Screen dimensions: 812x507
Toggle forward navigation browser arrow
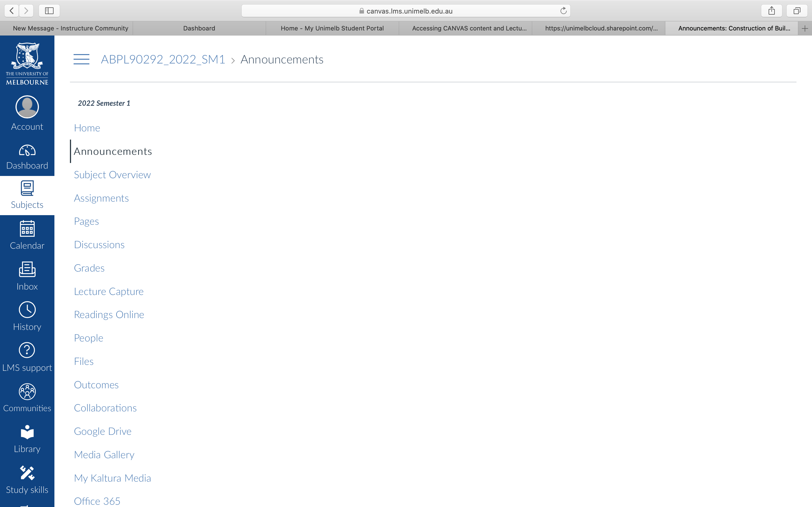pos(26,10)
